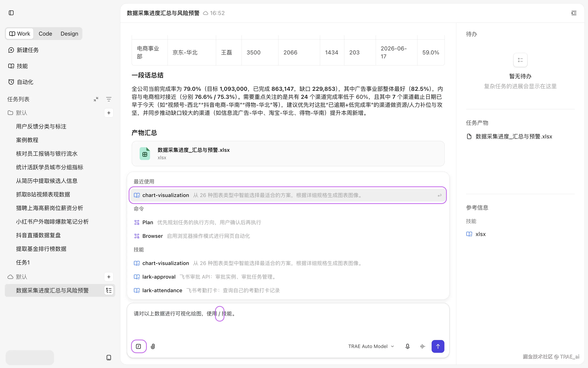Switch to the Code tab
This screenshot has height=368, width=588.
tap(45, 34)
